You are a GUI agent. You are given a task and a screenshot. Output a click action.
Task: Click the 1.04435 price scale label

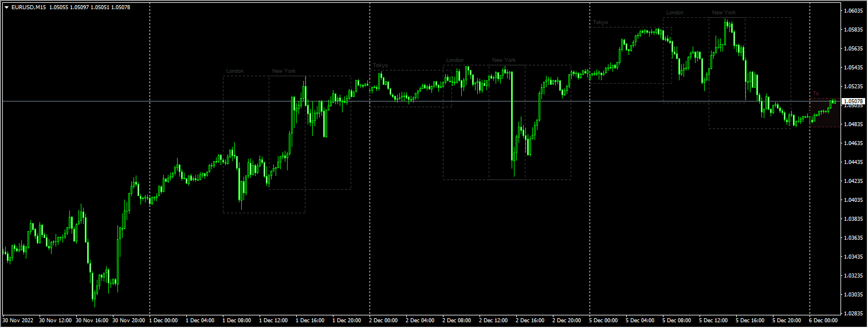pos(854,162)
